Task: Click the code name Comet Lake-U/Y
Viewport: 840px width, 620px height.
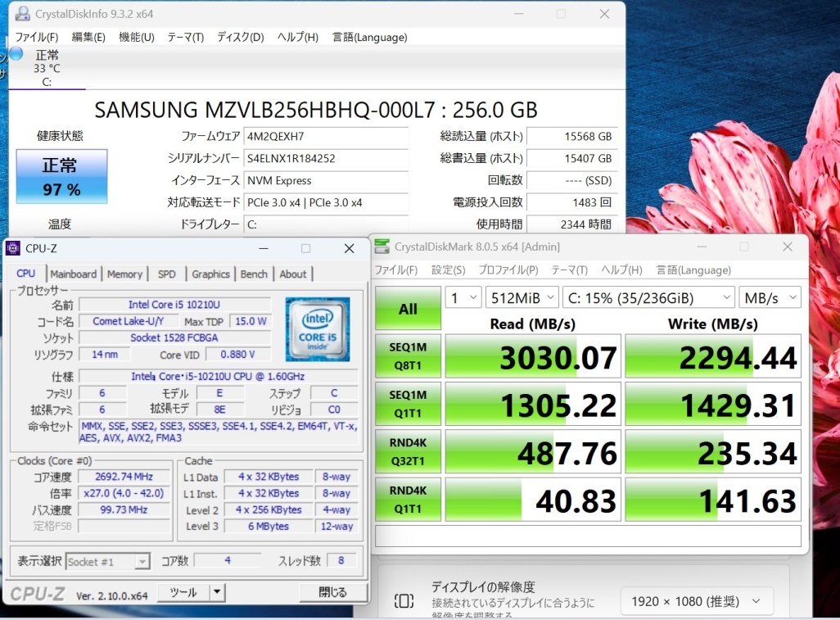Action: click(128, 321)
